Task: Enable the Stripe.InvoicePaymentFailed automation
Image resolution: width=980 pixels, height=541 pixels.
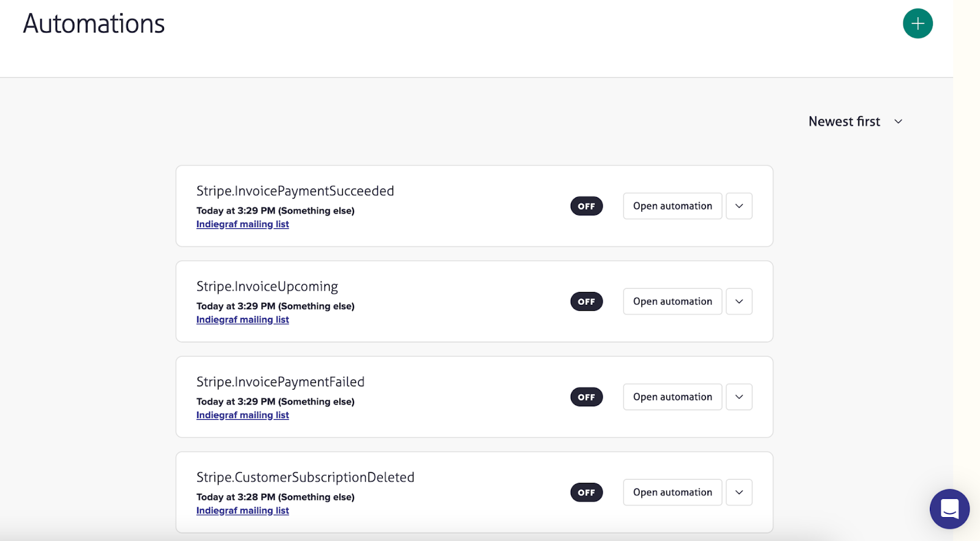Action: pyautogui.click(x=586, y=397)
